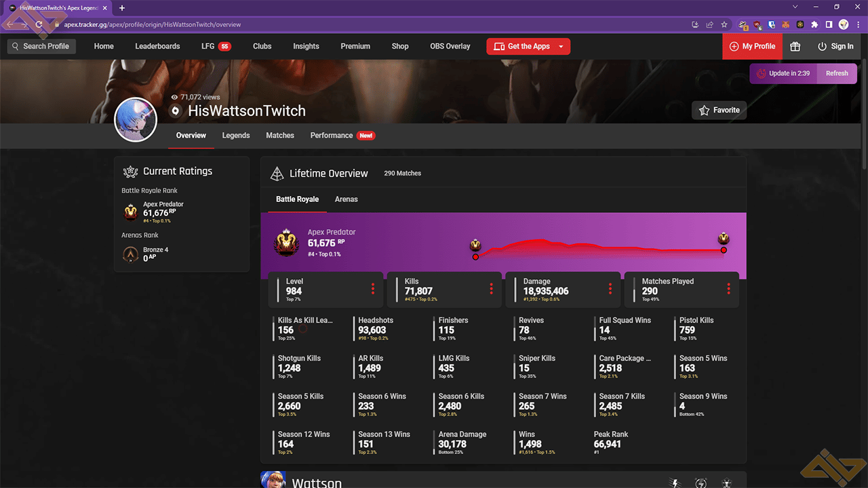The height and width of the screenshot is (488, 868).
Task: Click the Search Profile field
Action: [41, 46]
